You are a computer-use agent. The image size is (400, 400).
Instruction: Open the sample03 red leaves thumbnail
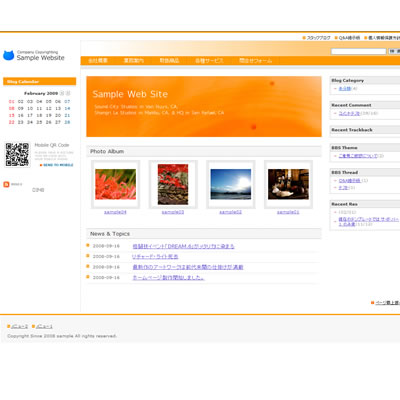[x=173, y=184]
